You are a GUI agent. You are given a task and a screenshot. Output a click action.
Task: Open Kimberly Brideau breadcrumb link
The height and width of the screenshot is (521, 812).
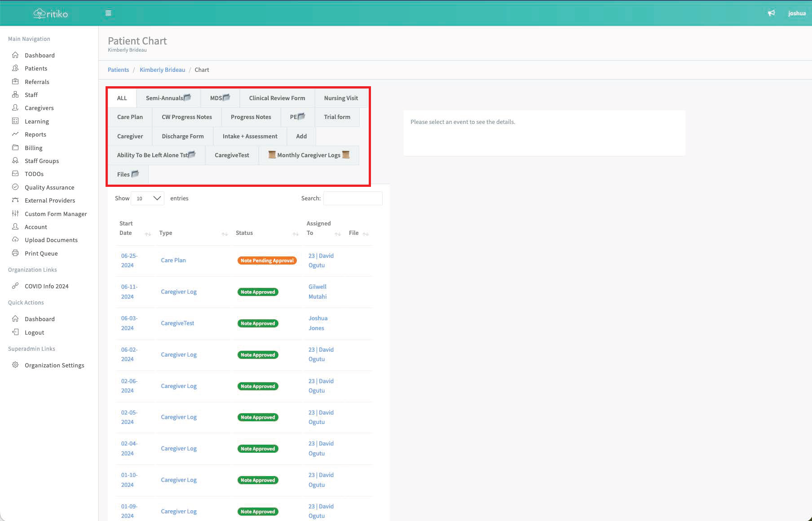tap(162, 70)
